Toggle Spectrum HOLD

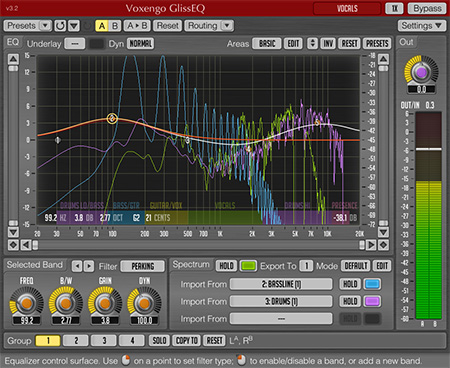point(226,266)
